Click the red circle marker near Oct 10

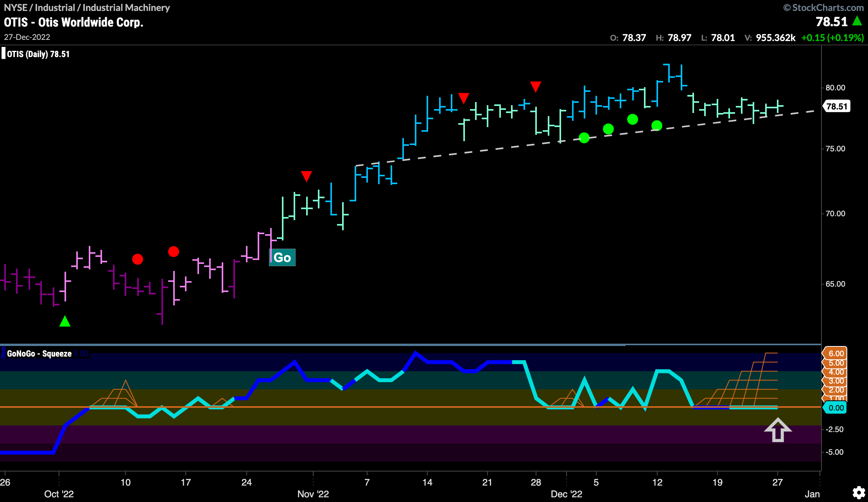point(138,259)
